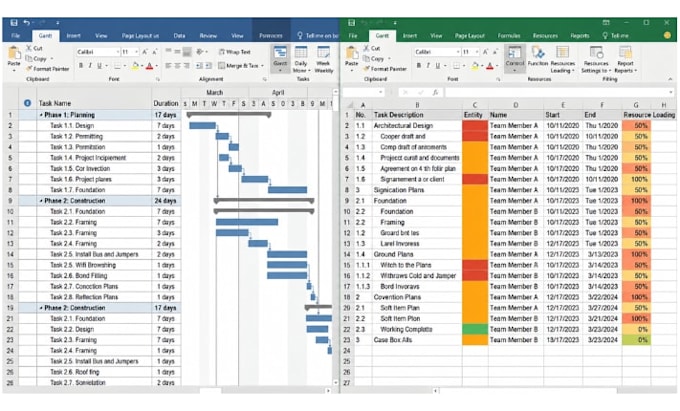The image size is (680, 411).
Task: Toggle Wrap Text in the Alignment group
Action: point(235,52)
